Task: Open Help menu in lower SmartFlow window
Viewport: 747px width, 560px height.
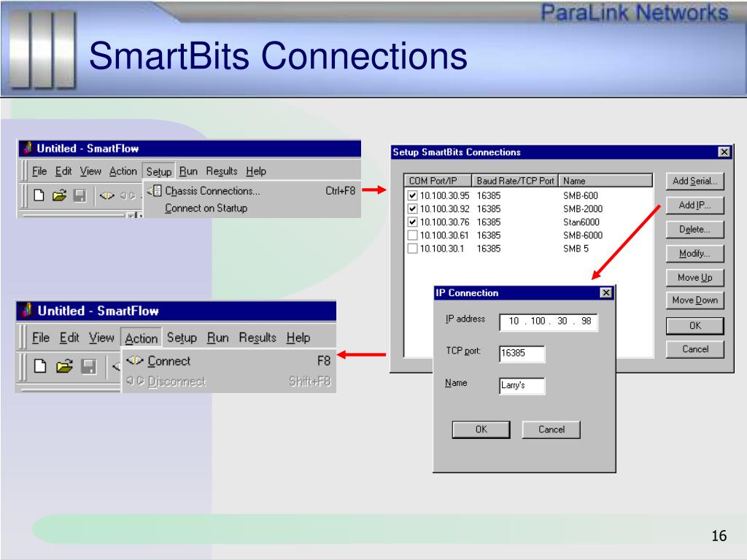Action: coord(298,338)
